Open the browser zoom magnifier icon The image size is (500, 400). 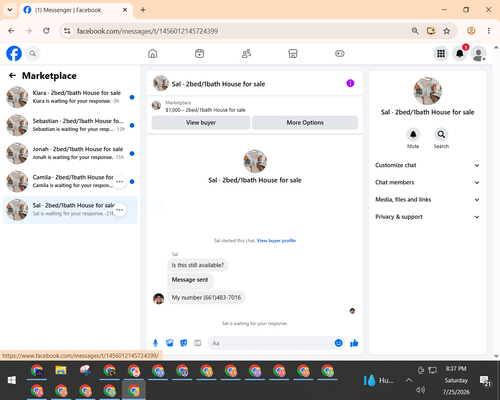[415, 31]
